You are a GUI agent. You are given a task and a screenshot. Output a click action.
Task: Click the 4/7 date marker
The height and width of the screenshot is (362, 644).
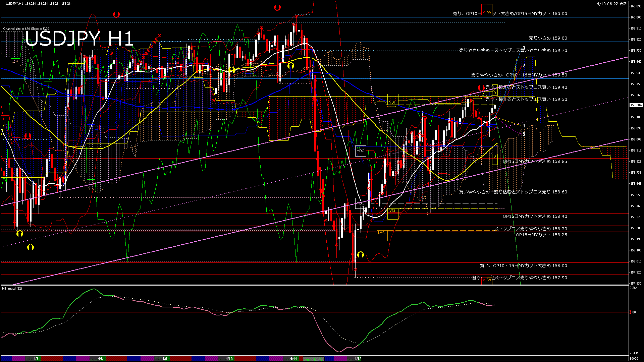click(36, 359)
